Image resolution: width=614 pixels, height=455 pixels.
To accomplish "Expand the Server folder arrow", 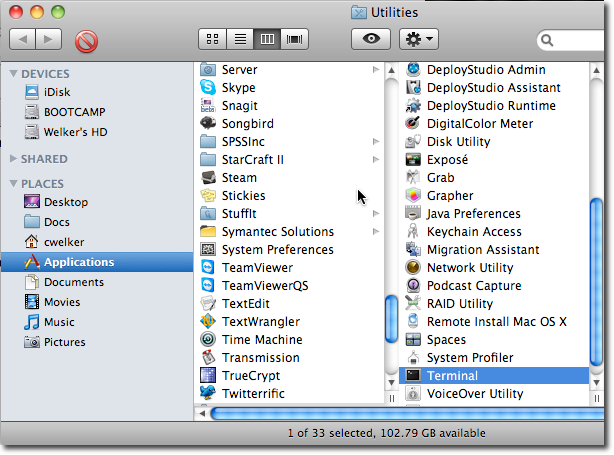I will click(x=376, y=69).
